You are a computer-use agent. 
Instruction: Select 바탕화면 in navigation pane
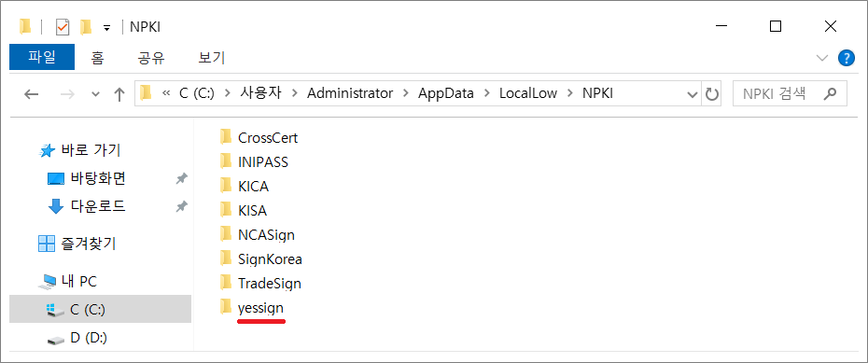coord(87,178)
